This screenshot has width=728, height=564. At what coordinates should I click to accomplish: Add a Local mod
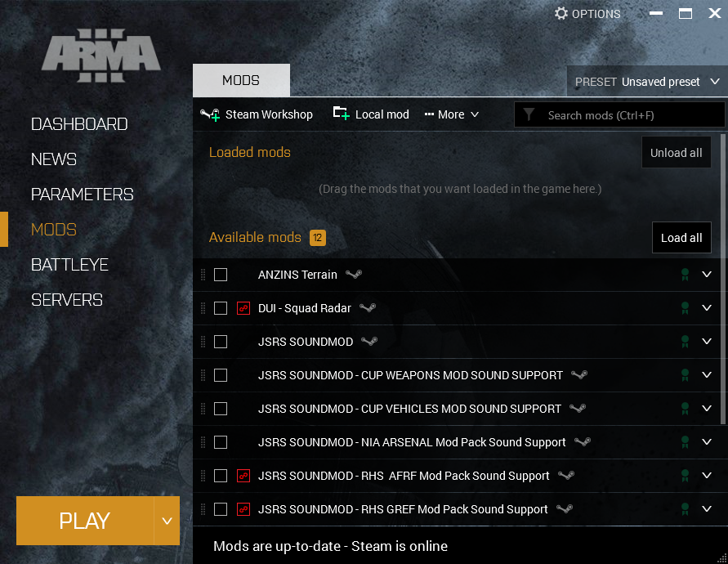[x=371, y=114]
